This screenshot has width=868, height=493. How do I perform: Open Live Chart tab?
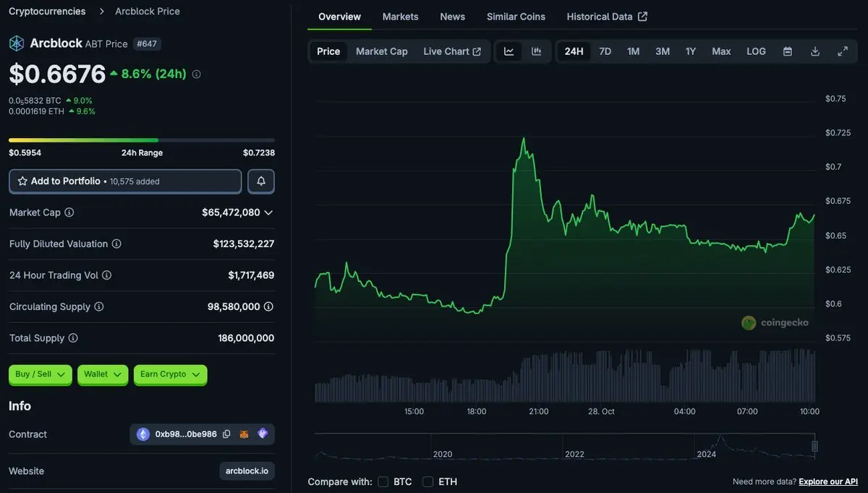452,51
